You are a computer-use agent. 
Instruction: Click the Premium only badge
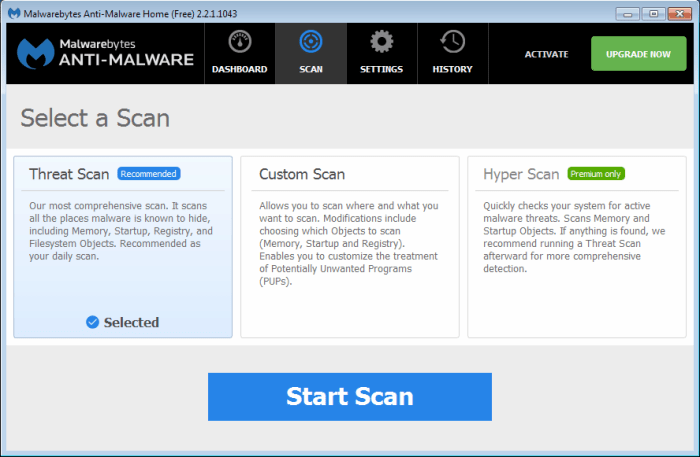click(x=596, y=174)
